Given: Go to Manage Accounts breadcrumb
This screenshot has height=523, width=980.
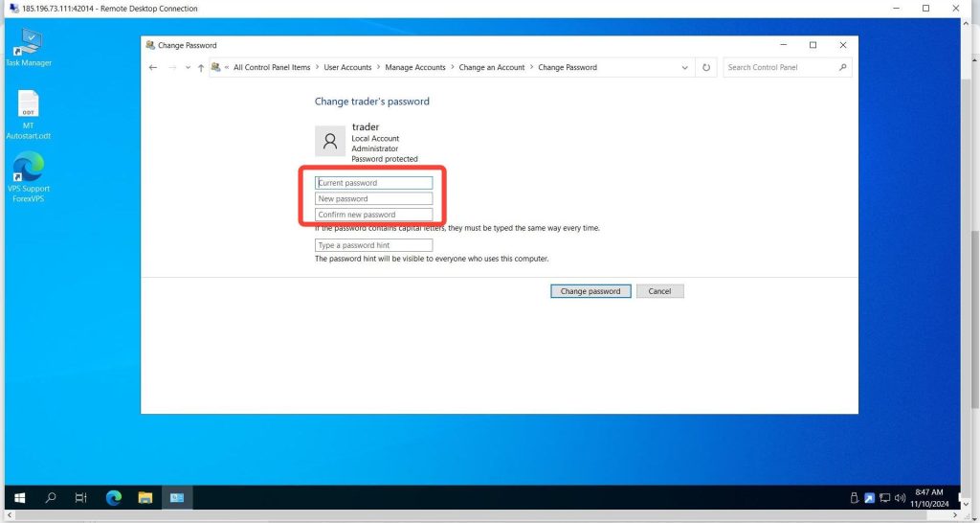Looking at the screenshot, I should click(x=415, y=68).
